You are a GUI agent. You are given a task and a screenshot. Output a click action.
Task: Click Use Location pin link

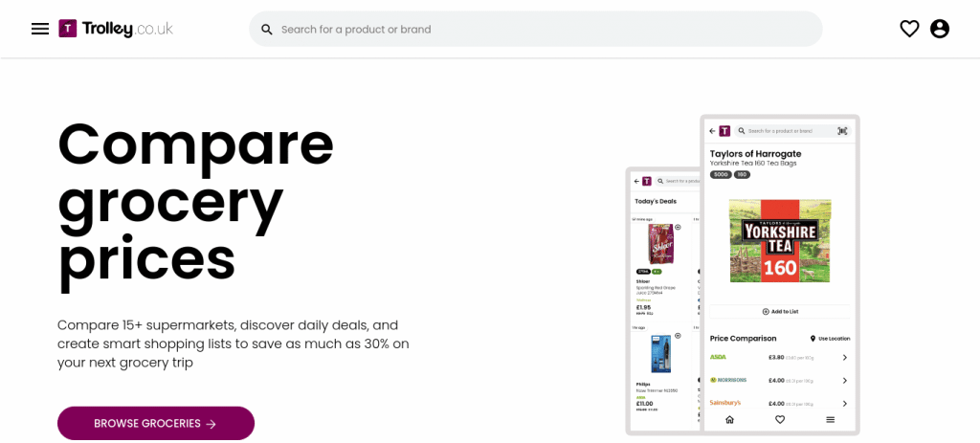830,339
